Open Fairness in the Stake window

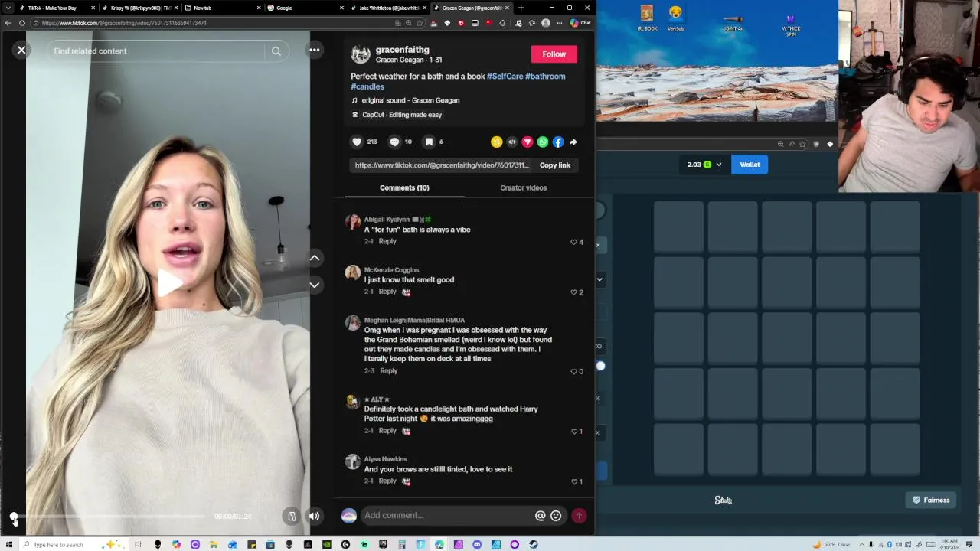point(931,500)
